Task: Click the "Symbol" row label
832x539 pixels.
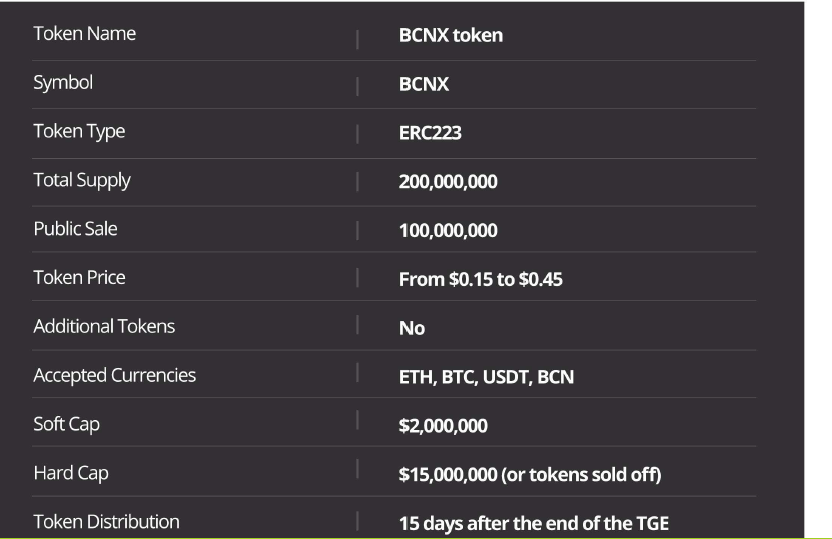Action: coord(63,83)
